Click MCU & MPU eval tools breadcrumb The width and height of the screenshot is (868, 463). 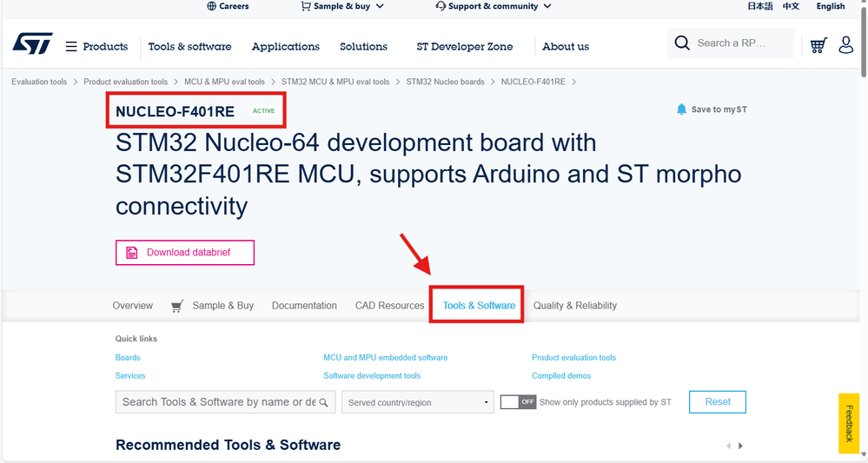[x=225, y=82]
